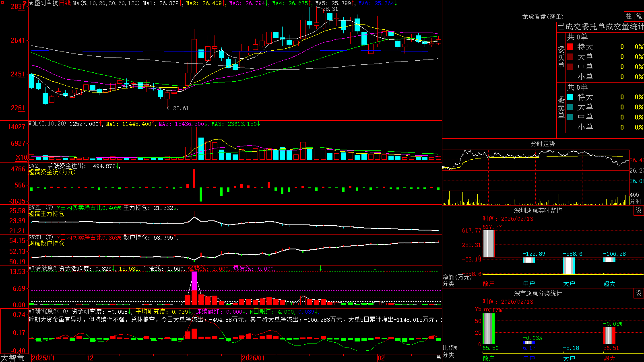The image size is (644, 362).
Task: Open 设 settings for 深圳超赢实时监控
Action: 639,210
